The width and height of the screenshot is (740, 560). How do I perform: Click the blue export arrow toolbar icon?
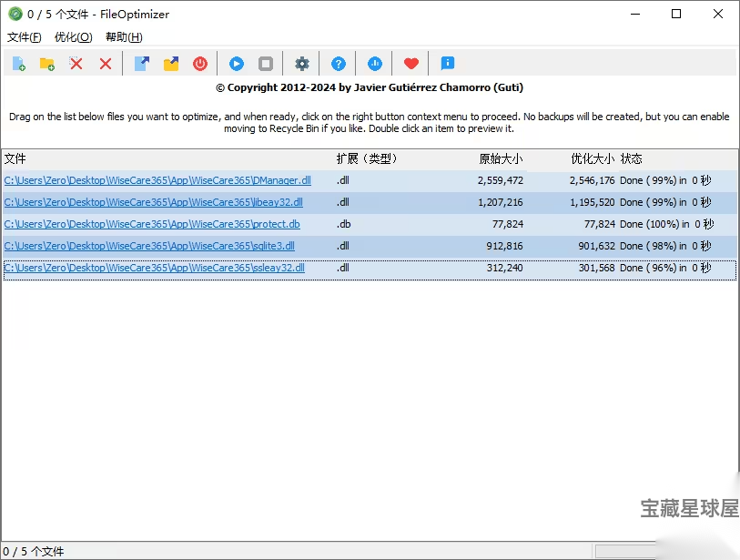tap(142, 63)
